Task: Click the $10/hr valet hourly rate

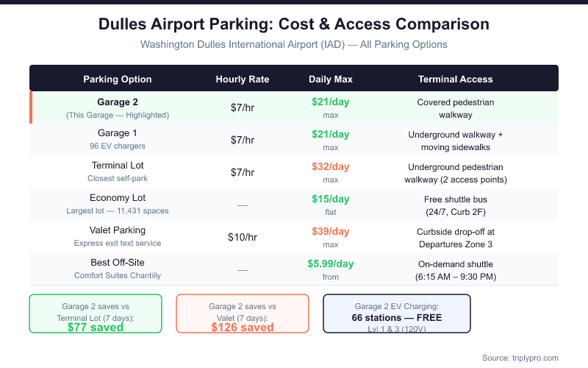Action: pos(243,237)
